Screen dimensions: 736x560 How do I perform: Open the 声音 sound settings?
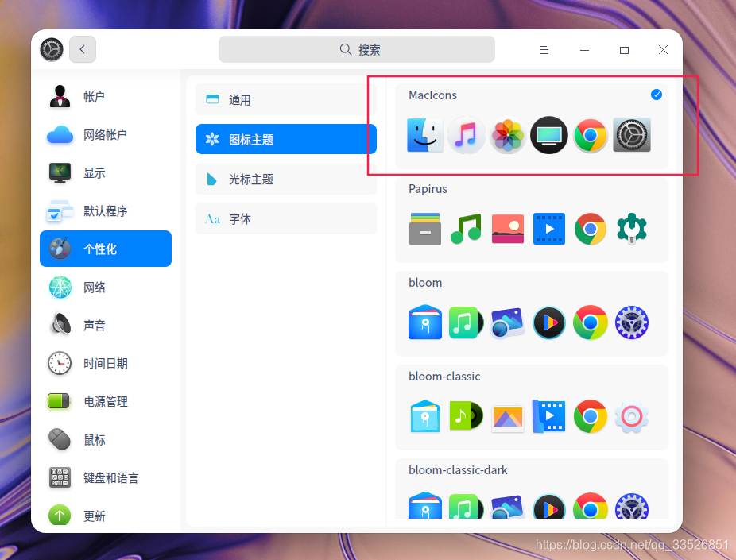tap(105, 325)
